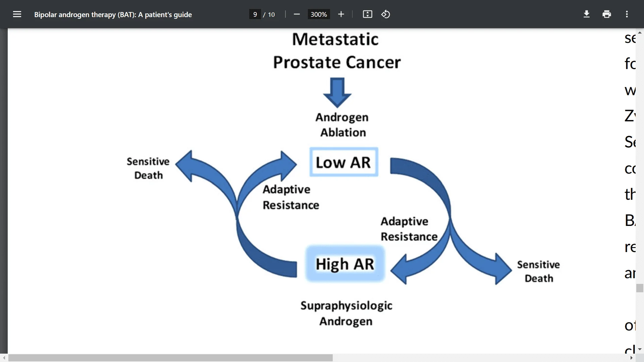Click the page number input field
Screen dimensions: 644x362
point(255,14)
